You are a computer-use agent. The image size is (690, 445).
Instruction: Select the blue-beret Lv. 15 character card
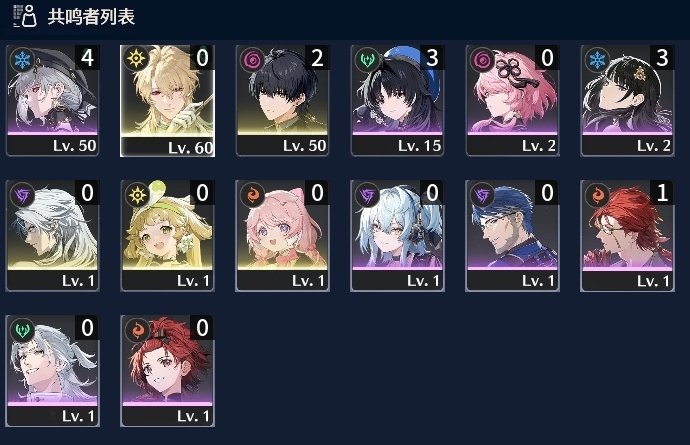pyautogui.click(x=397, y=101)
